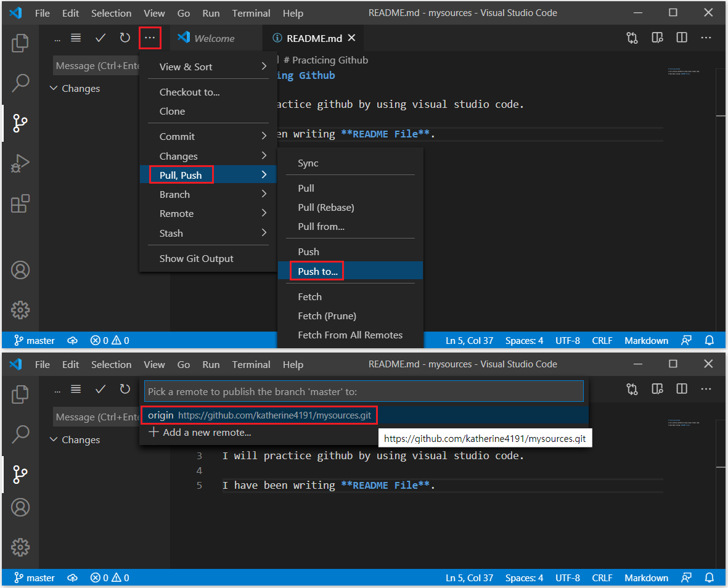
Task: Refresh source control in bottom window
Action: (125, 390)
